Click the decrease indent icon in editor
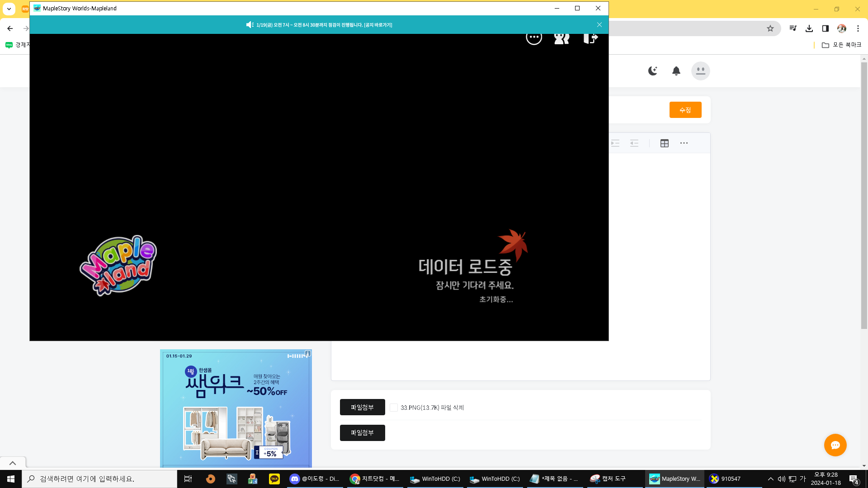 coord(634,143)
